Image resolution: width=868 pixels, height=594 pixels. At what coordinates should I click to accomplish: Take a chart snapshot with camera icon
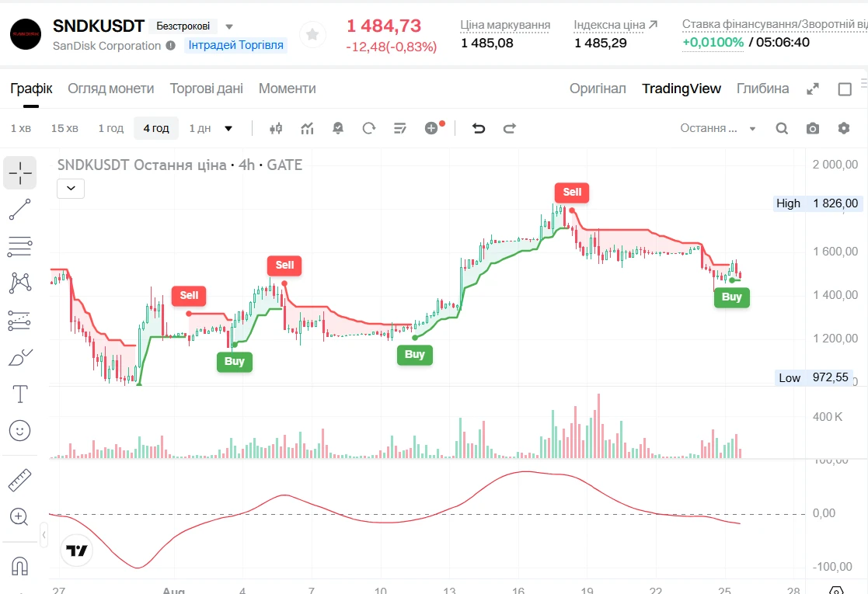tap(813, 128)
